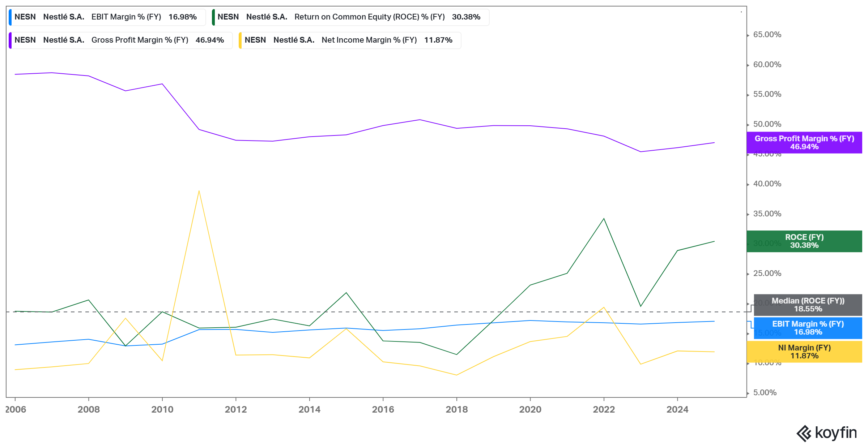
Task: Click the 2023 low point of the purple Gross Profit line
Action: 641,152
